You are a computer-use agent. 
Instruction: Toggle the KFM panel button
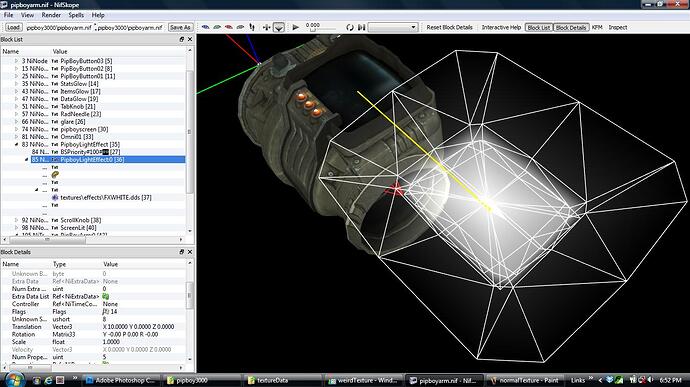coord(597,27)
